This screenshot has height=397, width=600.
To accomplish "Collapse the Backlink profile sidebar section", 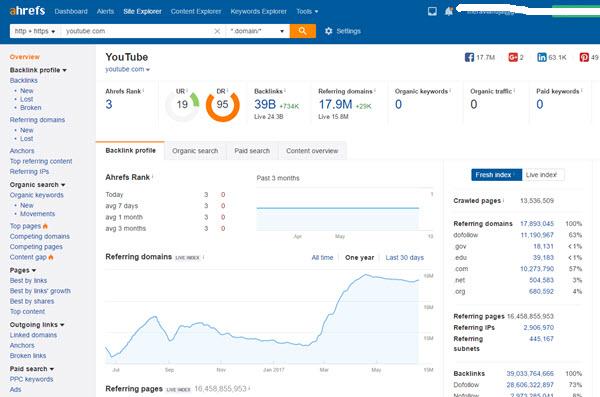I will (38, 70).
